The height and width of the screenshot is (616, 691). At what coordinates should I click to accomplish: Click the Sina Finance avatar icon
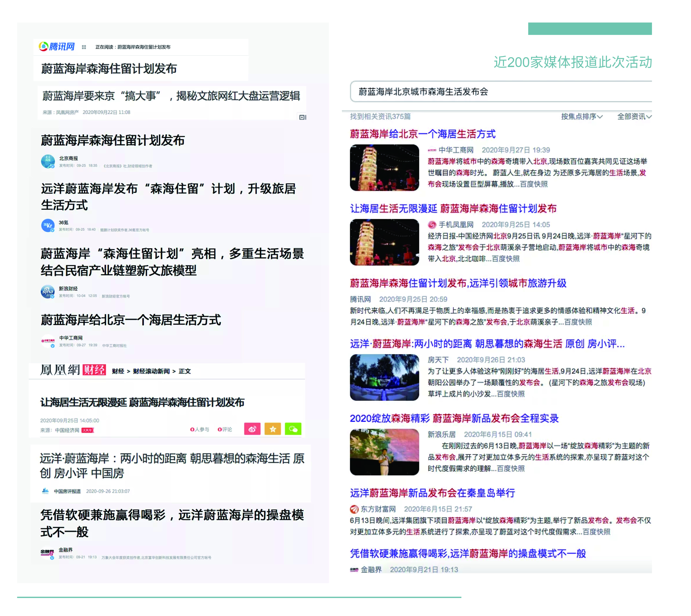click(x=48, y=291)
